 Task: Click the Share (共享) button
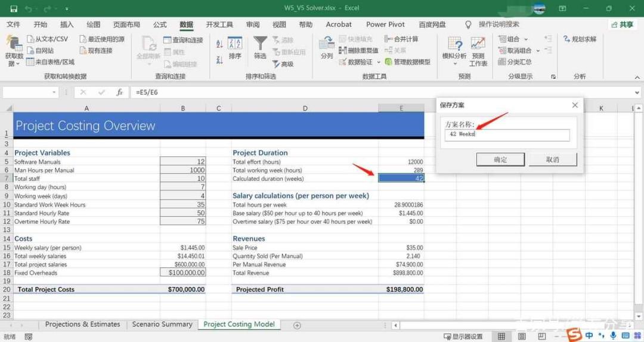click(x=622, y=24)
